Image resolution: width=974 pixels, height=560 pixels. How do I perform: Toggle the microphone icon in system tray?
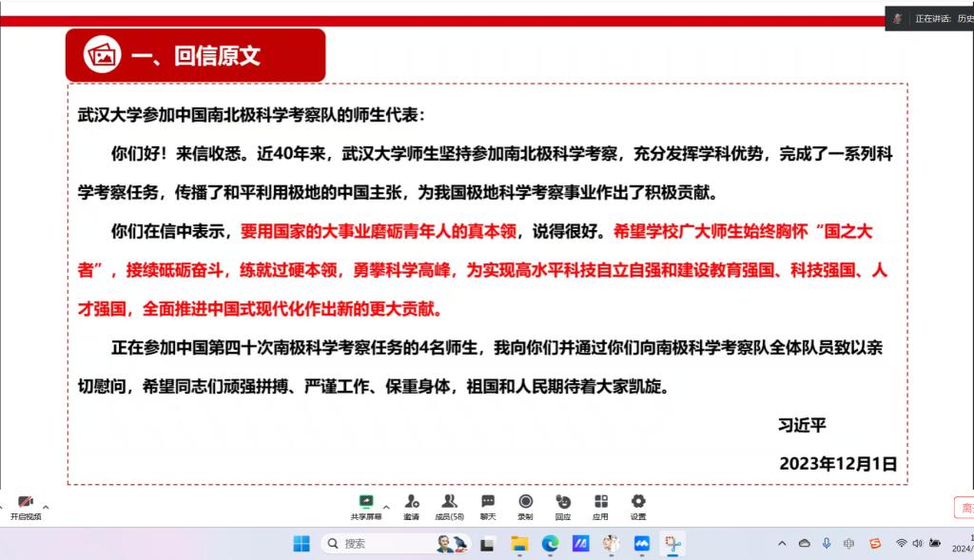826,544
